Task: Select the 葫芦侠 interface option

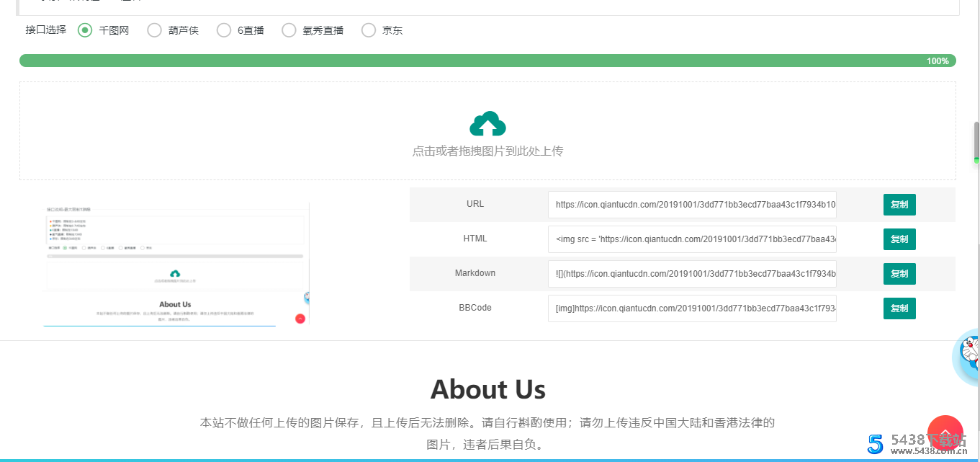Action: coord(154,30)
